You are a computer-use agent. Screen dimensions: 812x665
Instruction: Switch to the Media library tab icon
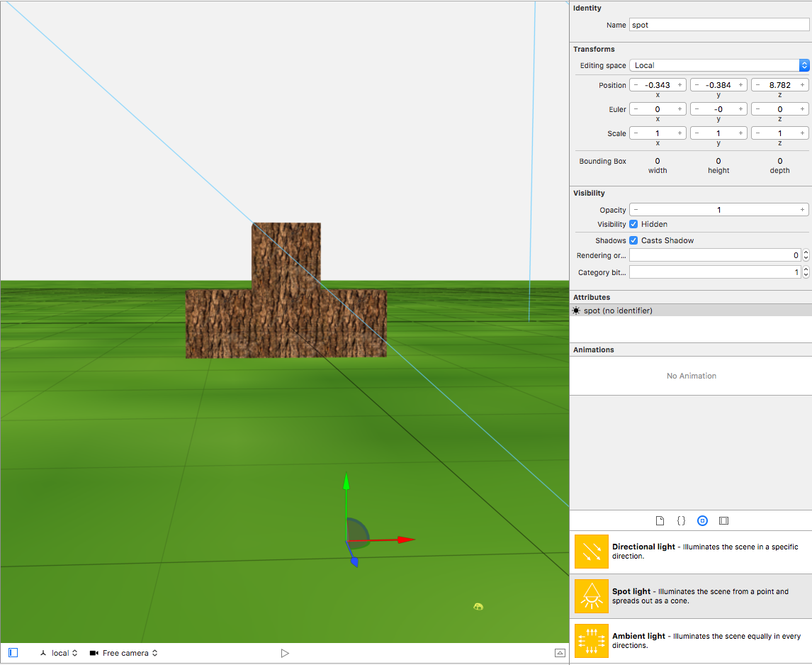coord(723,520)
